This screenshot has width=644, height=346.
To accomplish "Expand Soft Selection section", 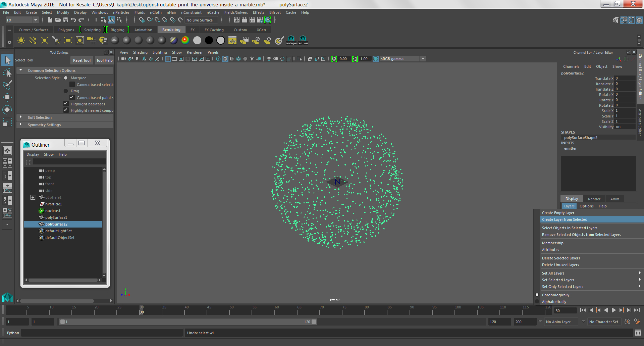I will tap(21, 117).
